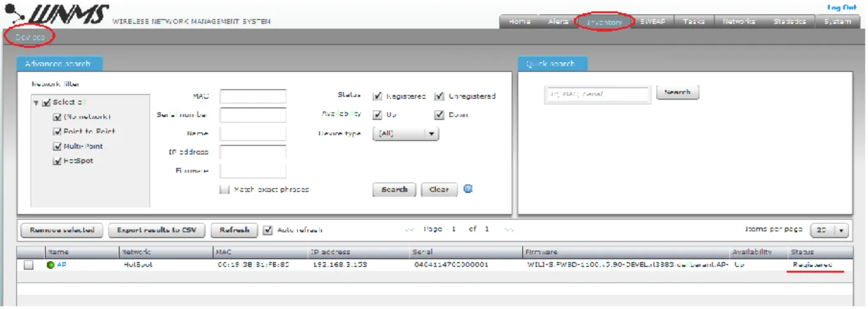868x309 pixels.
Task: Open the Alerts tab
Action: [x=558, y=21]
